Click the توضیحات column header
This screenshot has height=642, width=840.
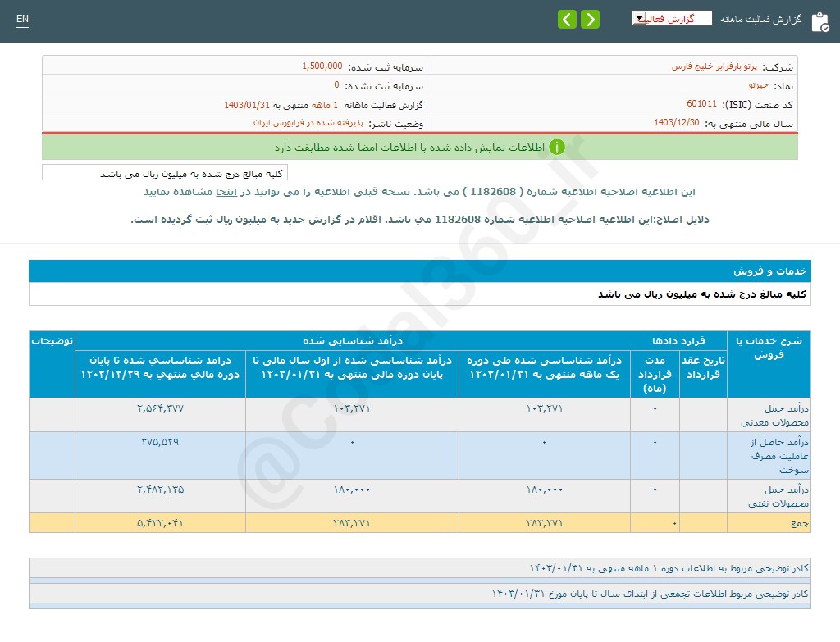pos(52,340)
